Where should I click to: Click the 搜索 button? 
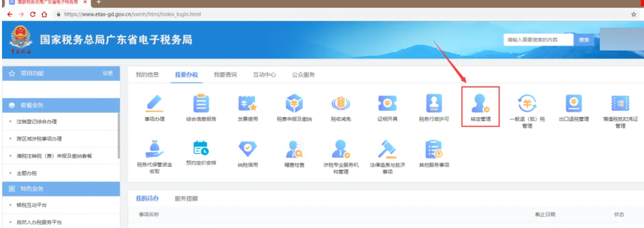point(584,40)
